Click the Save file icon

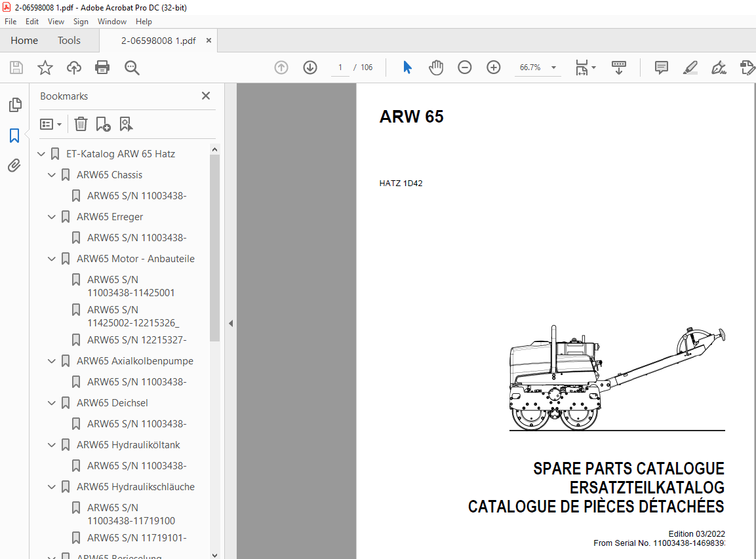point(16,67)
